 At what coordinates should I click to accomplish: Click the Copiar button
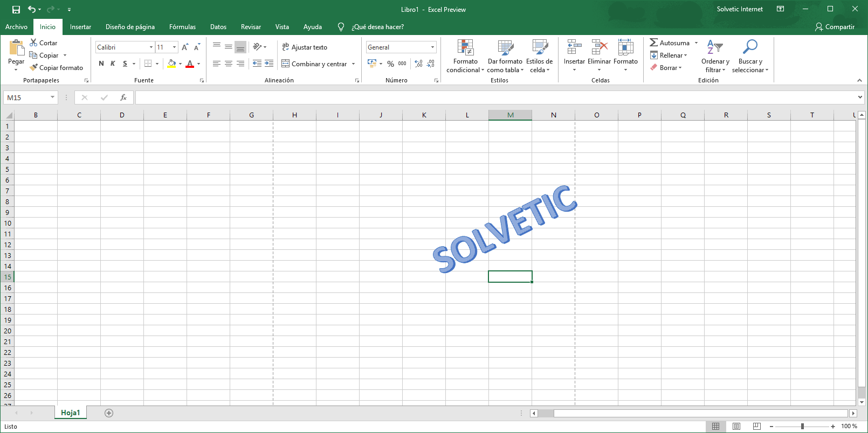click(x=44, y=55)
